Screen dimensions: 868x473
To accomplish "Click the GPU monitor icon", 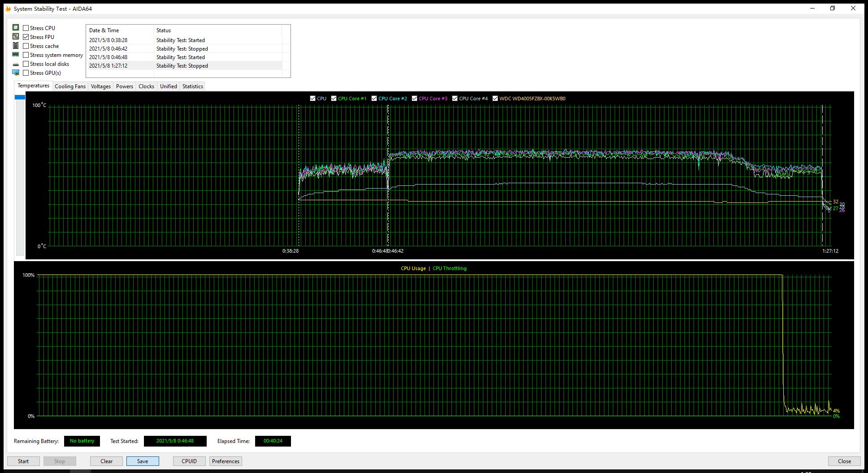I will 16,73.
